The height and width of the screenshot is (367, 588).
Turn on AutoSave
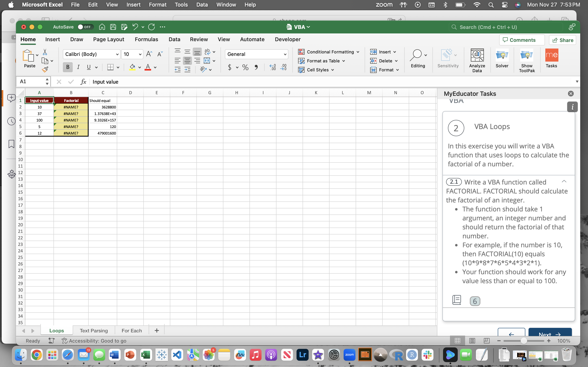point(85,27)
